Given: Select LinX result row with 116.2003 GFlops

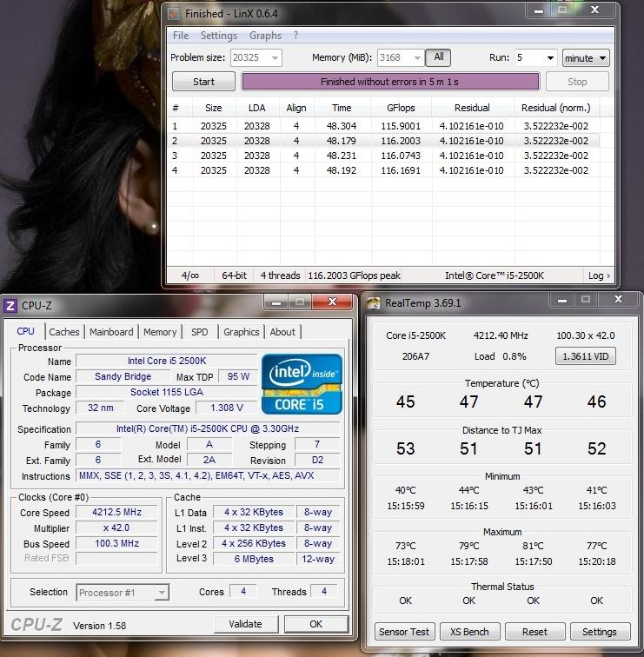Looking at the screenshot, I should [383, 141].
